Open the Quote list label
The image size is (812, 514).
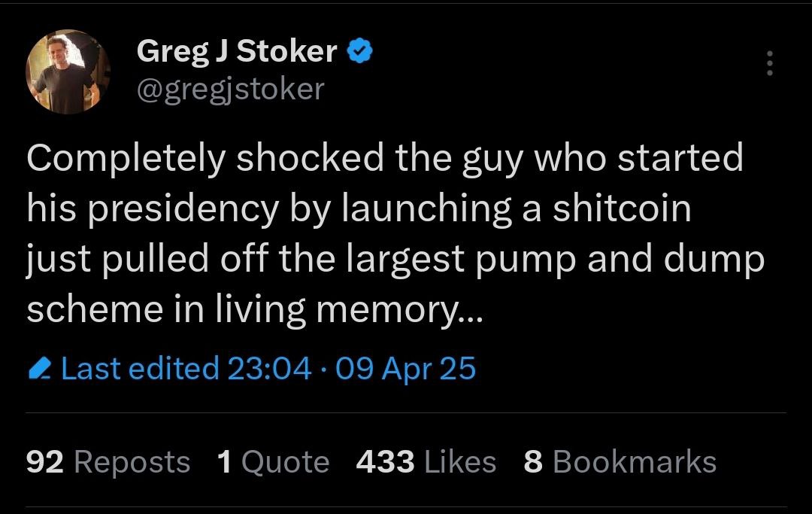point(285,462)
